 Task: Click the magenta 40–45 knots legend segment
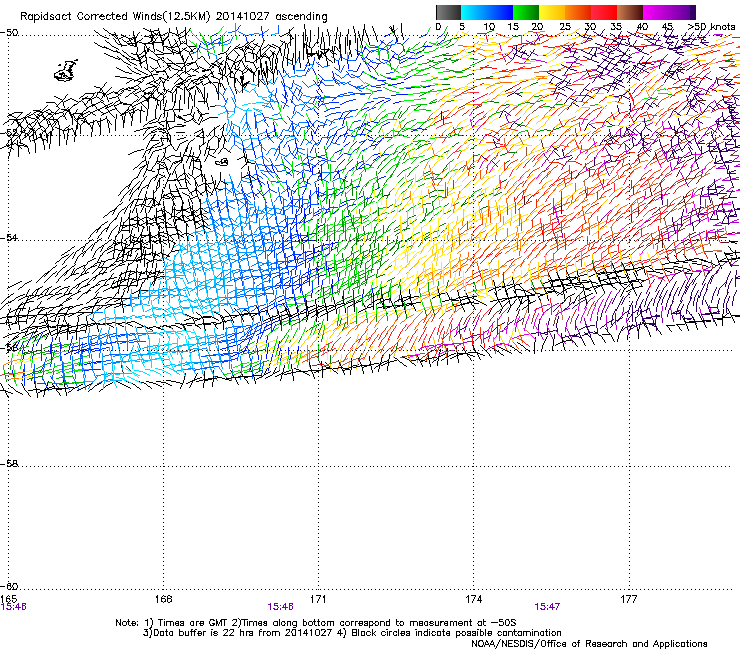pyautogui.click(x=656, y=12)
